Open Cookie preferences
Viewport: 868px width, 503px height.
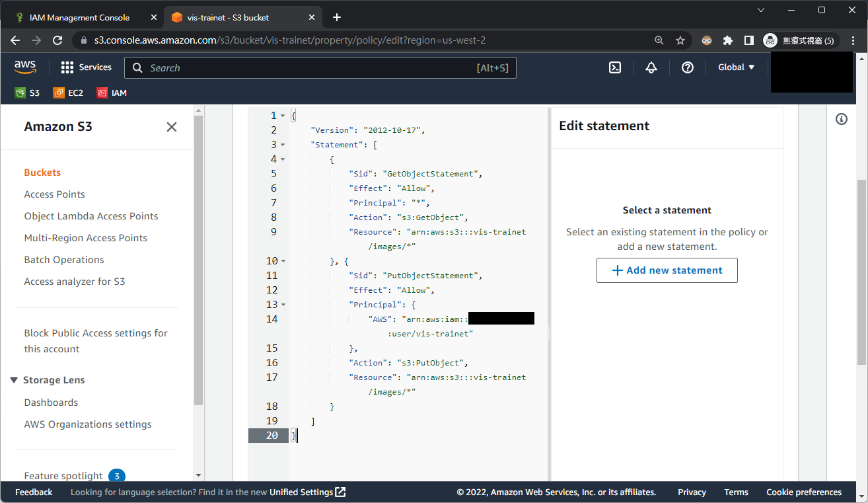[x=804, y=492]
